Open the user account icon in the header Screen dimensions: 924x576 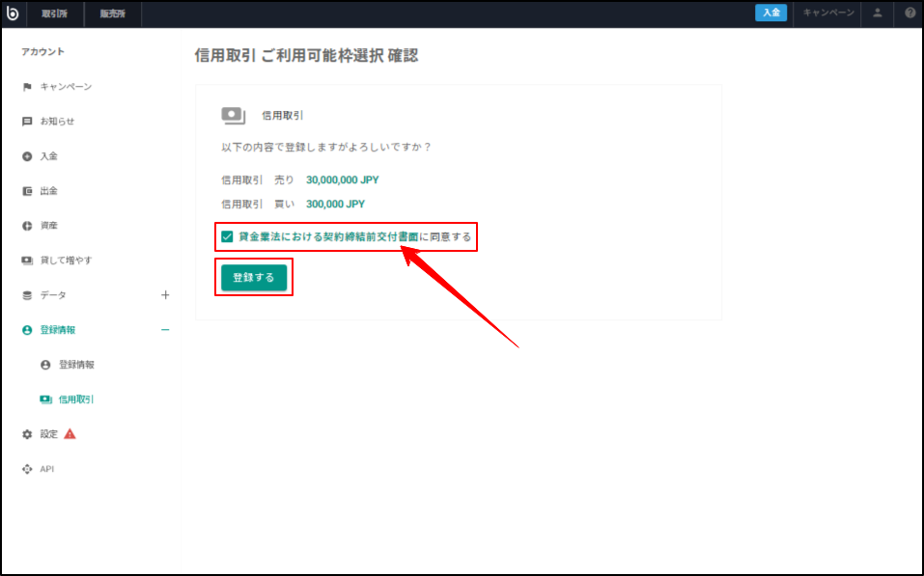877,13
